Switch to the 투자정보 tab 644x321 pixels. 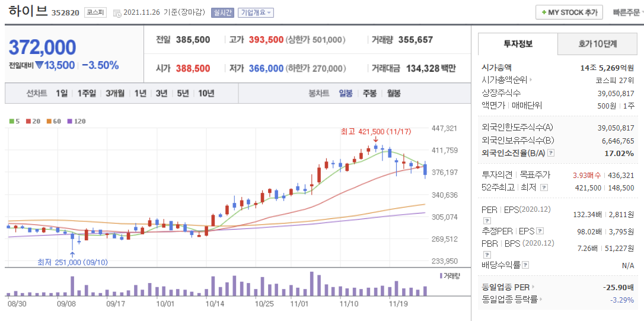[x=518, y=44]
